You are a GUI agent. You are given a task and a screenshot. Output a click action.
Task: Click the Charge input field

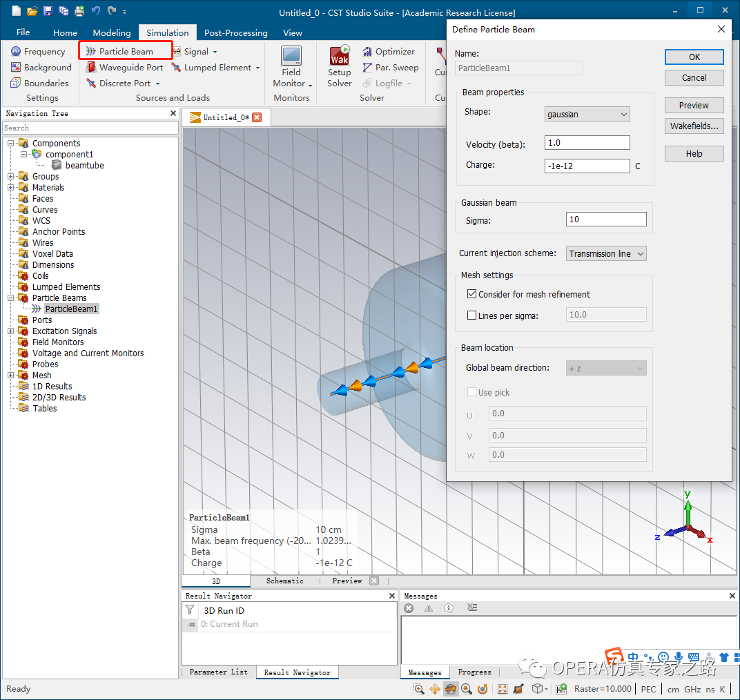tap(587, 166)
